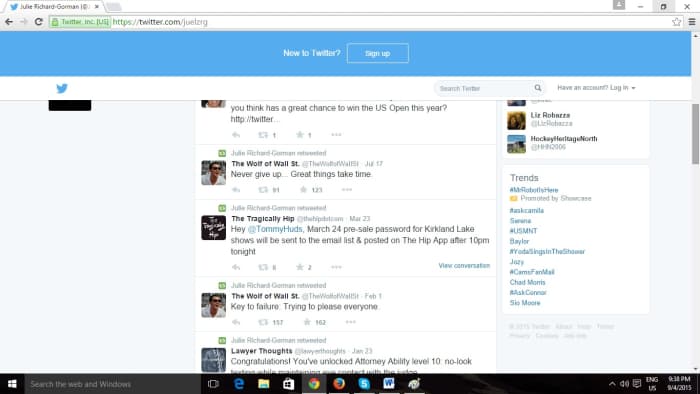700x394 pixels.
Task: Bookmark this page with star icon
Action: coord(676,21)
